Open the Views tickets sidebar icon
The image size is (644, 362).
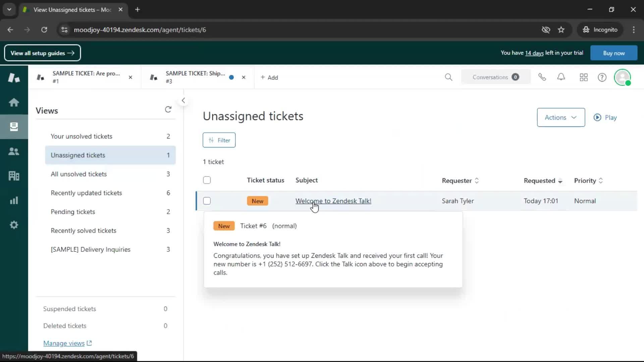tap(14, 127)
